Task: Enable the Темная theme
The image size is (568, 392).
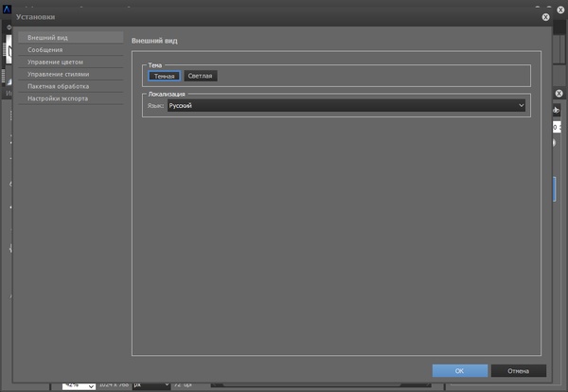Action: (x=165, y=75)
